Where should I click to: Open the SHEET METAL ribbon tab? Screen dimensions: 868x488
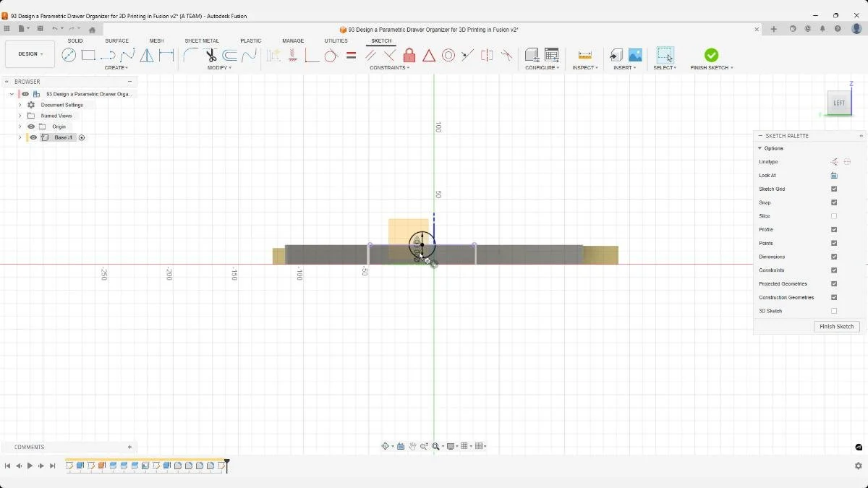point(201,40)
